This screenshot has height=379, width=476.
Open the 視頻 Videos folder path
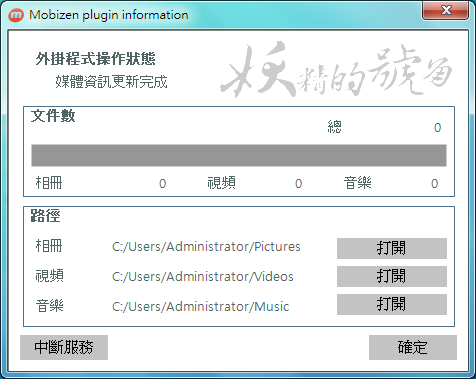coord(392,276)
